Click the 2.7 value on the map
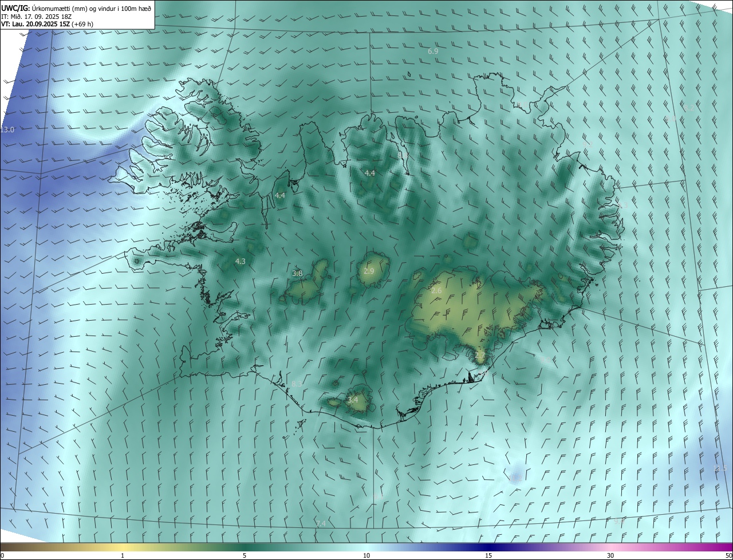Image resolution: width=733 pixels, height=560 pixels. point(480,356)
